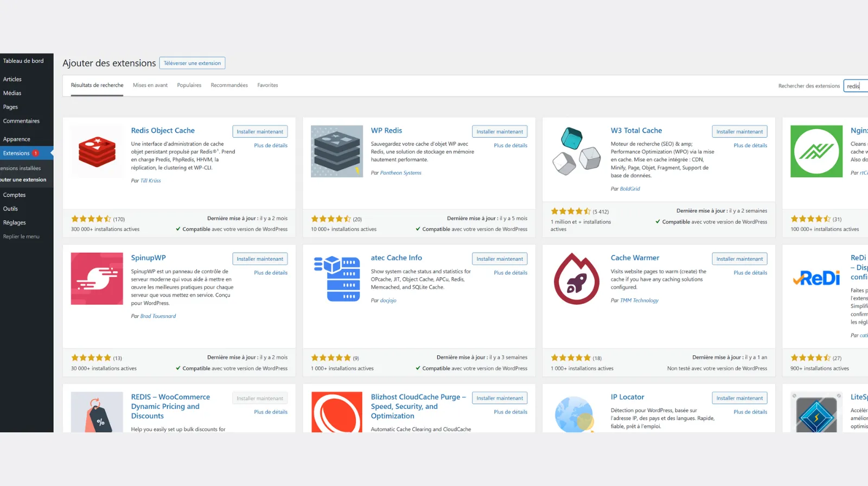Focus the plugin search field
Image resolution: width=868 pixels, height=486 pixels.
click(x=856, y=86)
